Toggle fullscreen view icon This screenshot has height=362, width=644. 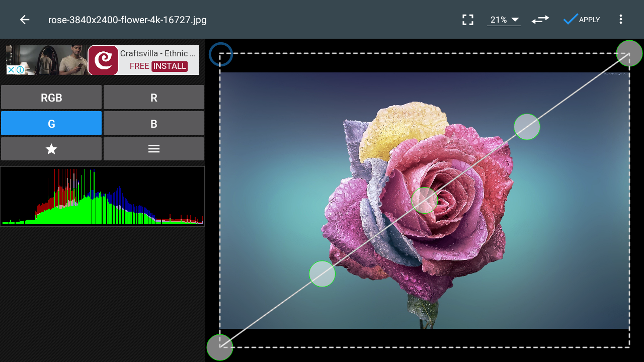click(468, 20)
